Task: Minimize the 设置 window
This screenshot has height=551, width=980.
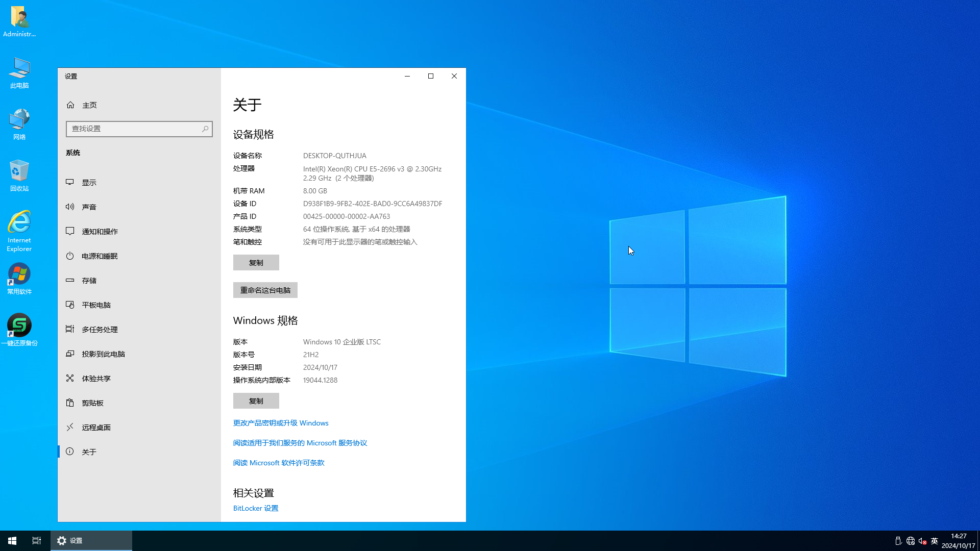Action: pos(407,76)
